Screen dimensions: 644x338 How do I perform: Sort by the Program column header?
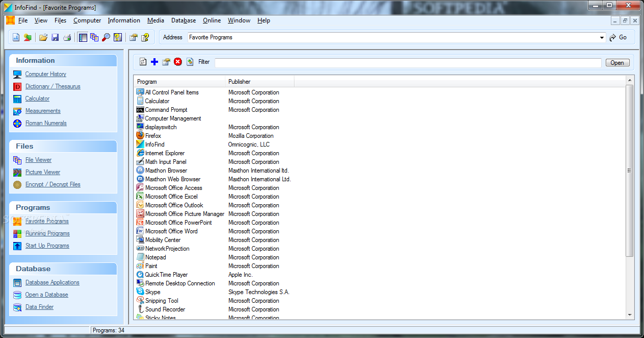point(179,82)
